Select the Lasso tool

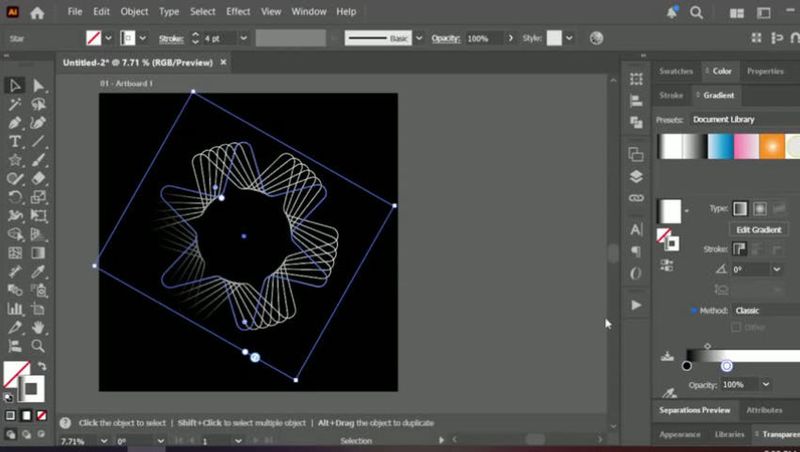[38, 104]
